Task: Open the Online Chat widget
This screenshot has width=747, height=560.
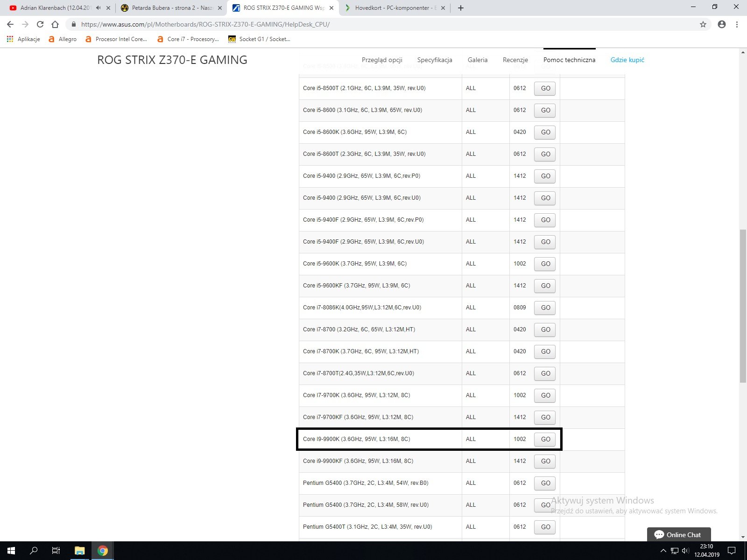Action: [x=679, y=535]
